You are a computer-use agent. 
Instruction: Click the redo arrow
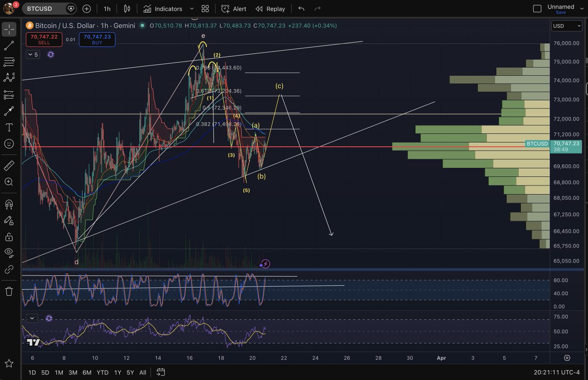(x=318, y=9)
